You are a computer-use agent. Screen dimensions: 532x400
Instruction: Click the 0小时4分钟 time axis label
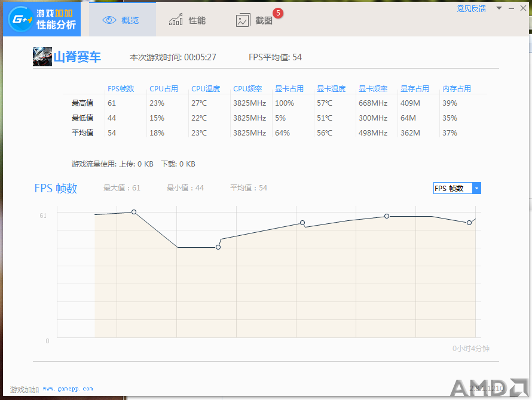click(470, 349)
